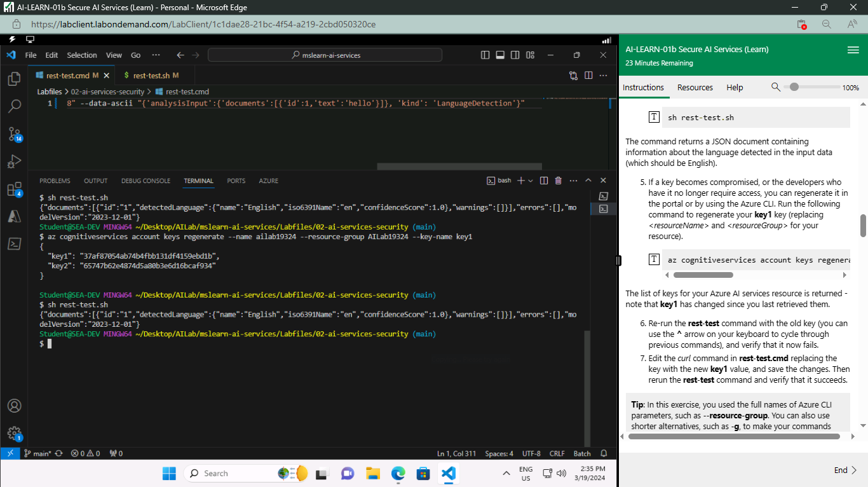Open the Edit menu
868x487 pixels.
51,55
